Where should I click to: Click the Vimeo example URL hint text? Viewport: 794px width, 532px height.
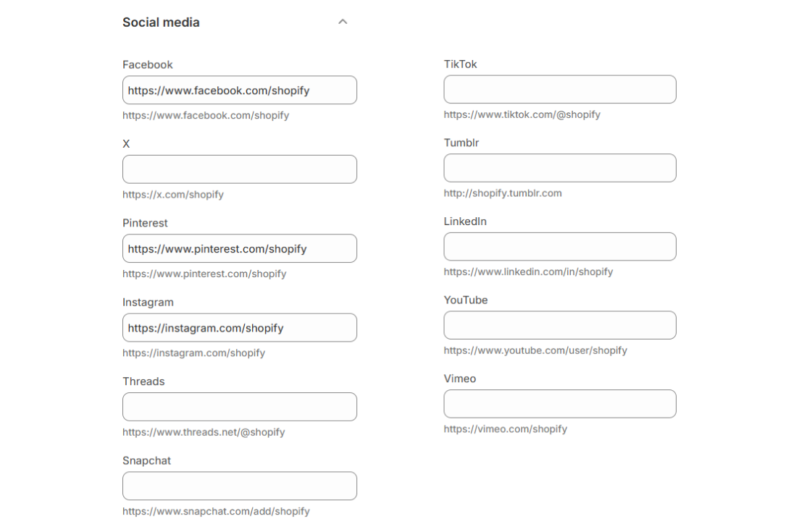pyautogui.click(x=505, y=428)
